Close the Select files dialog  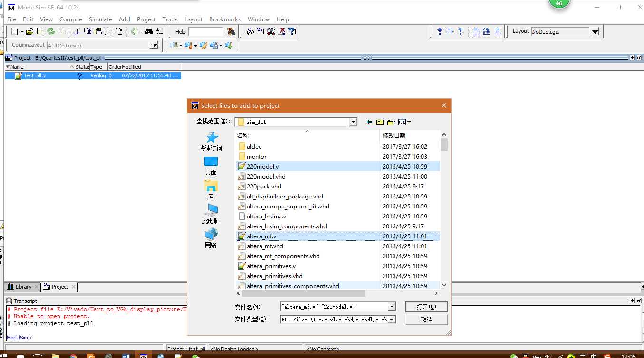pos(444,105)
